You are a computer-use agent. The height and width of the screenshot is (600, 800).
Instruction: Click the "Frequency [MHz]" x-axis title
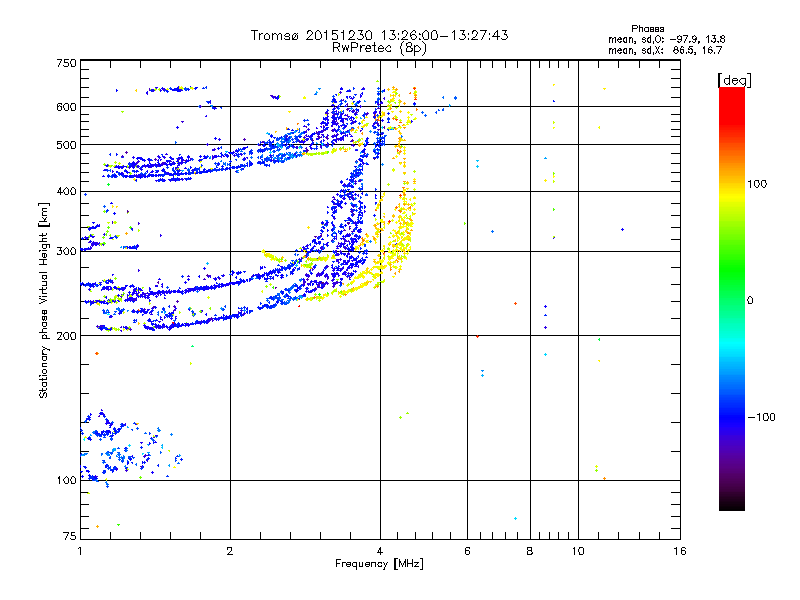(x=379, y=564)
